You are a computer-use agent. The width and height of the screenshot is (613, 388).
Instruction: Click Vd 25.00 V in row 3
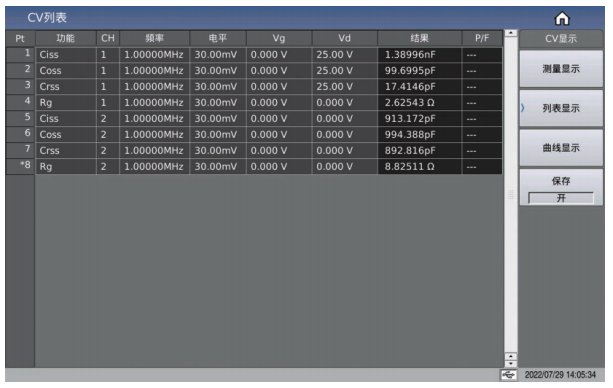344,87
